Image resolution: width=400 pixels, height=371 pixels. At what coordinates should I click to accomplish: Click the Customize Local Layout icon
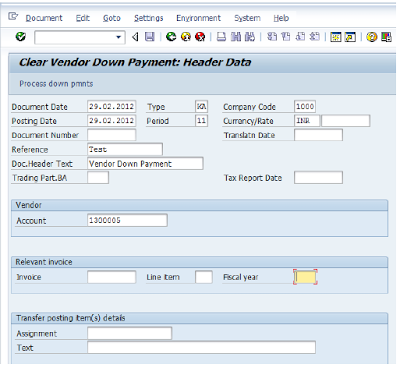pos(386,37)
